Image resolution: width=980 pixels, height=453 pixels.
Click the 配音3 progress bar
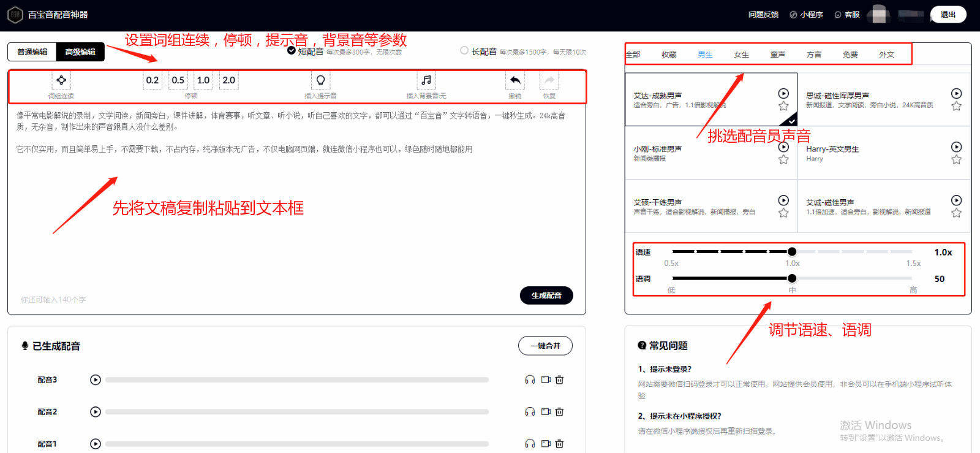[297, 380]
